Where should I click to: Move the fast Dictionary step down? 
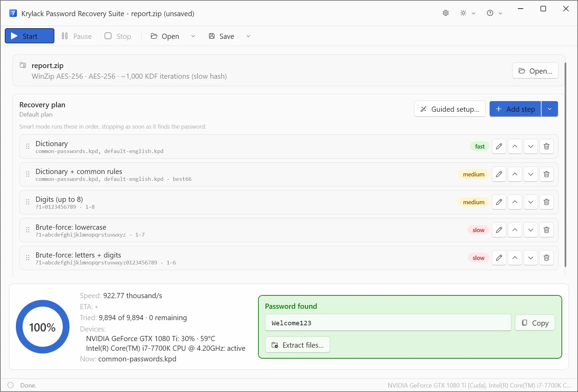531,146
